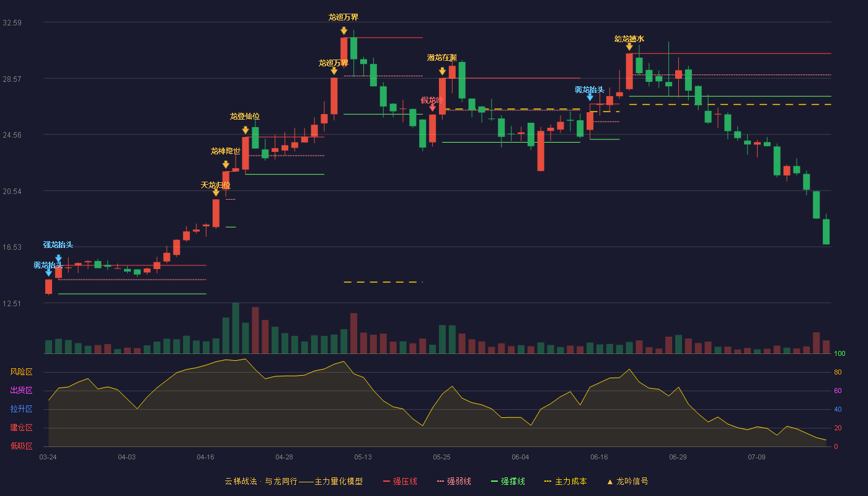Click the 主力成本 legend item
Viewport: 868px width, 496px height.
[x=565, y=481]
